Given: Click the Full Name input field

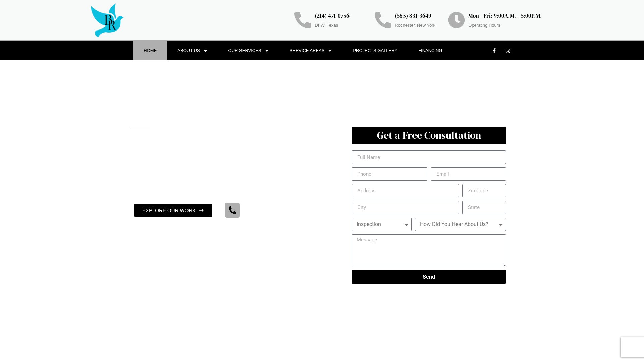Looking at the screenshot, I should pyautogui.click(x=429, y=157).
